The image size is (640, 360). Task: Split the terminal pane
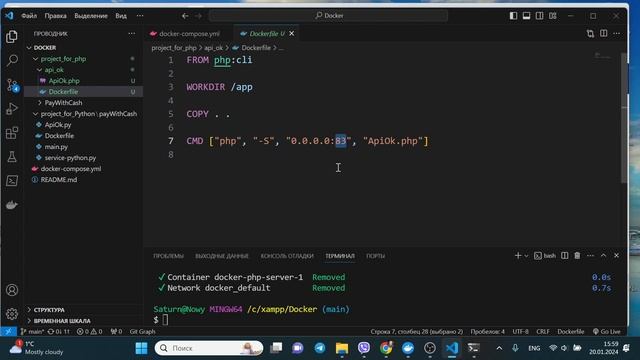click(x=564, y=256)
